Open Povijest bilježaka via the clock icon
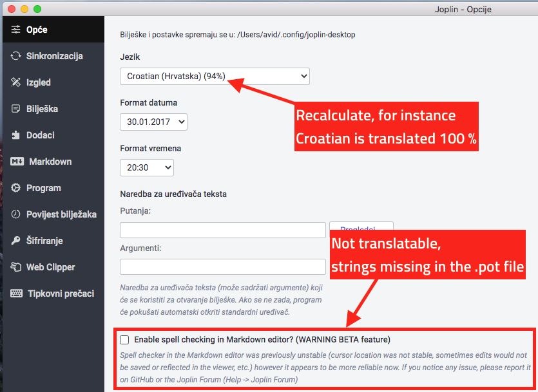 (x=14, y=214)
